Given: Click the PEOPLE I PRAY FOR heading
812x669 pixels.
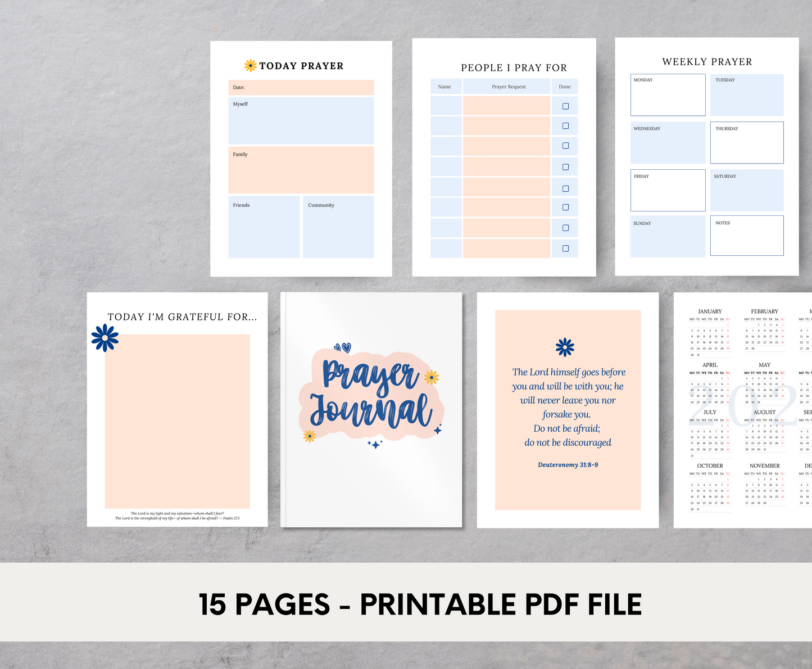Looking at the screenshot, I should pos(514,68).
